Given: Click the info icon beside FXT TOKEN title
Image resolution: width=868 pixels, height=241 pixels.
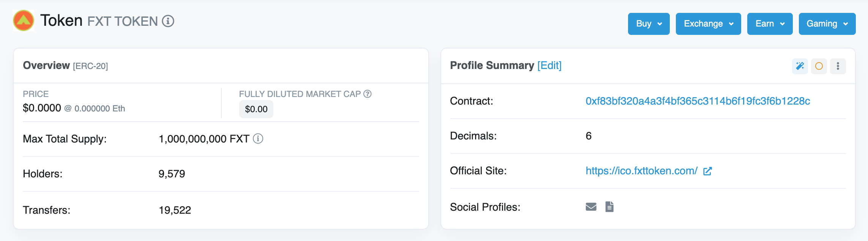Looking at the screenshot, I should (x=168, y=21).
